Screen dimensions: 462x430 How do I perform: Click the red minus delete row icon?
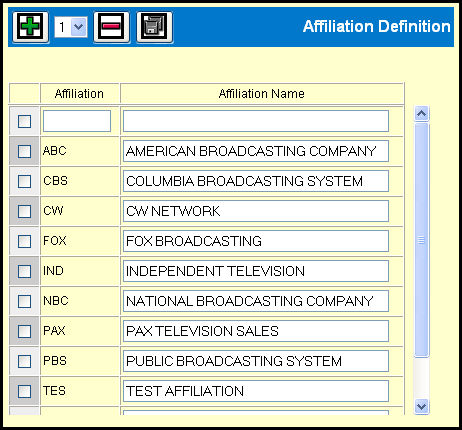tap(111, 27)
